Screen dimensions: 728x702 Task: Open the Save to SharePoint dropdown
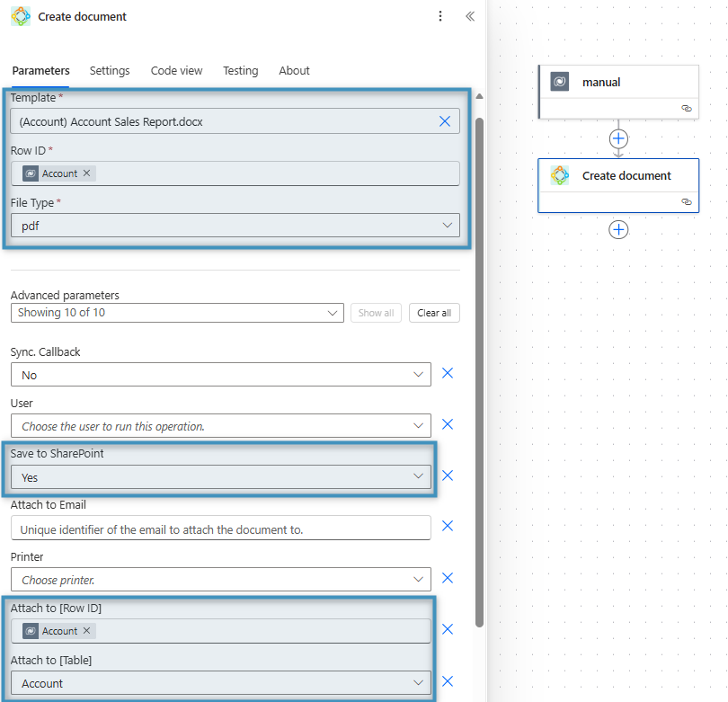tap(220, 477)
